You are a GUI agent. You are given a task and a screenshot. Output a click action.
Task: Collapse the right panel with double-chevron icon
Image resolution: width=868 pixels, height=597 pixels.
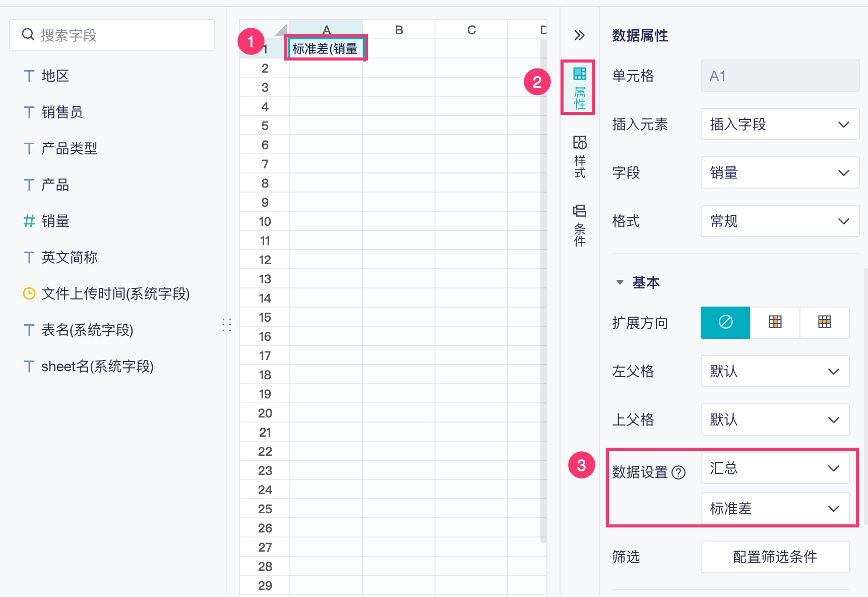click(579, 35)
